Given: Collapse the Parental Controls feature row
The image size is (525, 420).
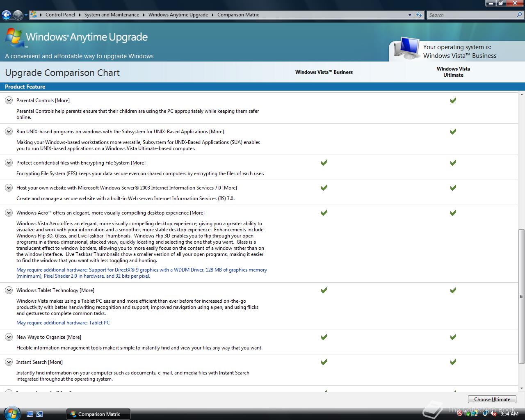Looking at the screenshot, I should pos(9,100).
